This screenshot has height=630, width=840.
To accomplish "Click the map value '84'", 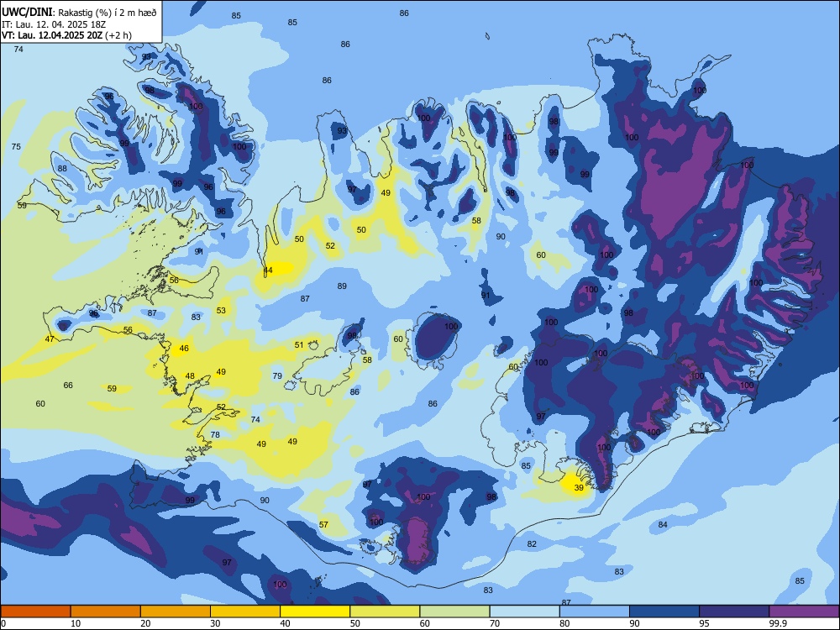I will pyautogui.click(x=663, y=524).
